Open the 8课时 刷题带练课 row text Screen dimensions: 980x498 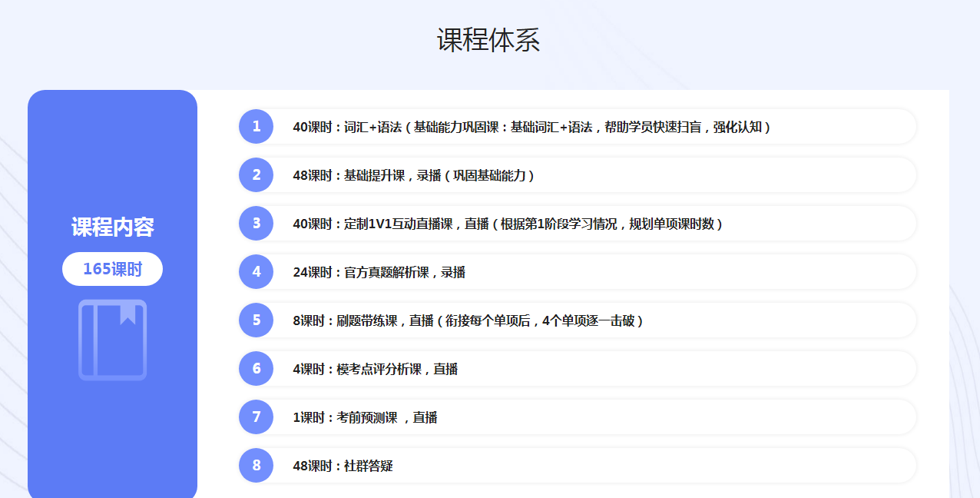click(467, 321)
